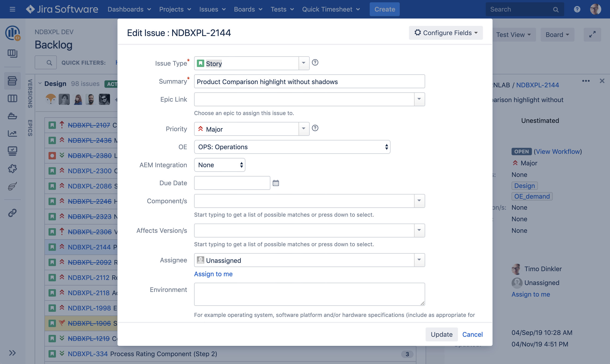Open the Reports chart icon in sidebar
This screenshot has width=610, height=364.
click(x=12, y=133)
